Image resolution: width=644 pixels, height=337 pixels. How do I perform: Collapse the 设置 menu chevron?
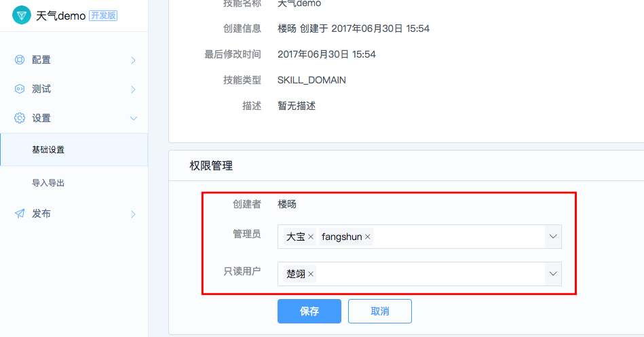point(134,118)
